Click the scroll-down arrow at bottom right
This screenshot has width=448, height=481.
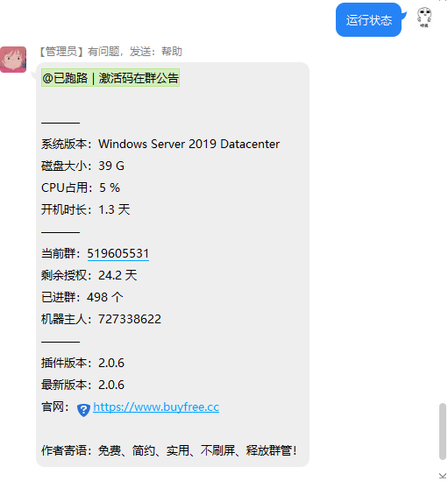[442, 476]
